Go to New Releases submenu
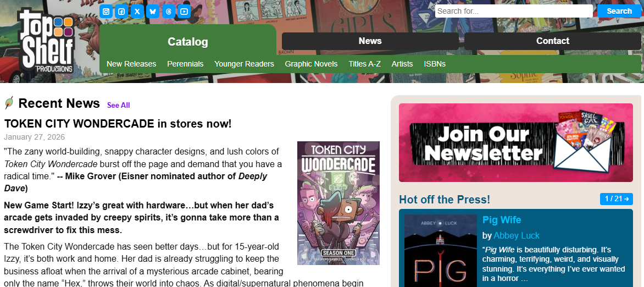The width and height of the screenshot is (644, 287). tap(131, 64)
